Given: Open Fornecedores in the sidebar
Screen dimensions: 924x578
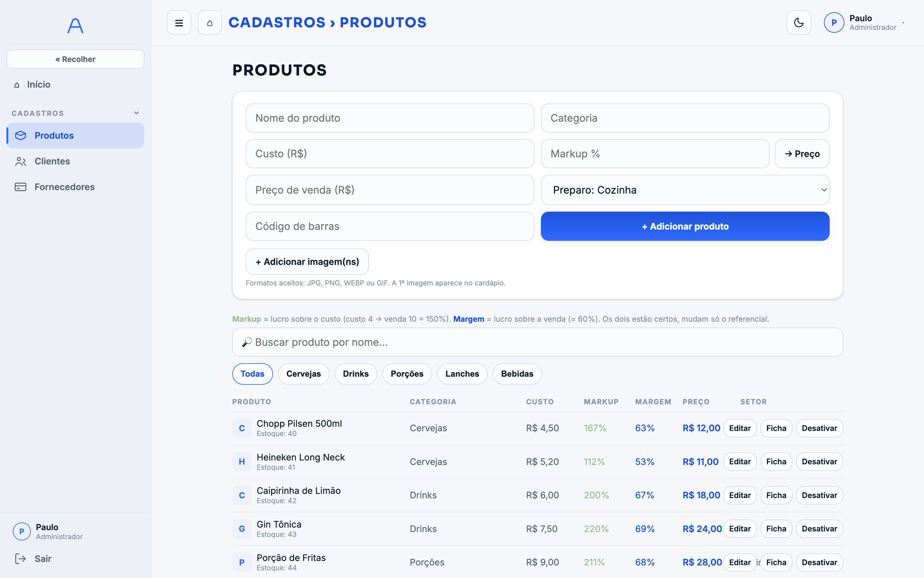Looking at the screenshot, I should [x=75, y=187].
